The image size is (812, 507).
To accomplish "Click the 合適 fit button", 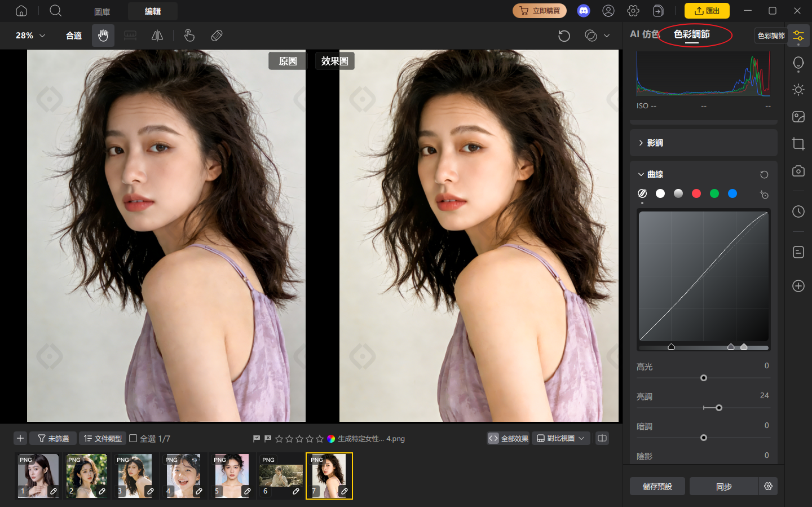I will point(73,36).
